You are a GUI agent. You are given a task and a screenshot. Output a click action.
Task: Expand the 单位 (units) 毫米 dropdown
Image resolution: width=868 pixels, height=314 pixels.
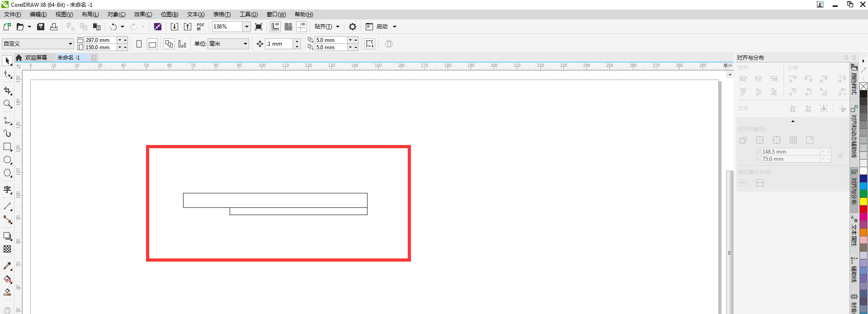(x=245, y=44)
